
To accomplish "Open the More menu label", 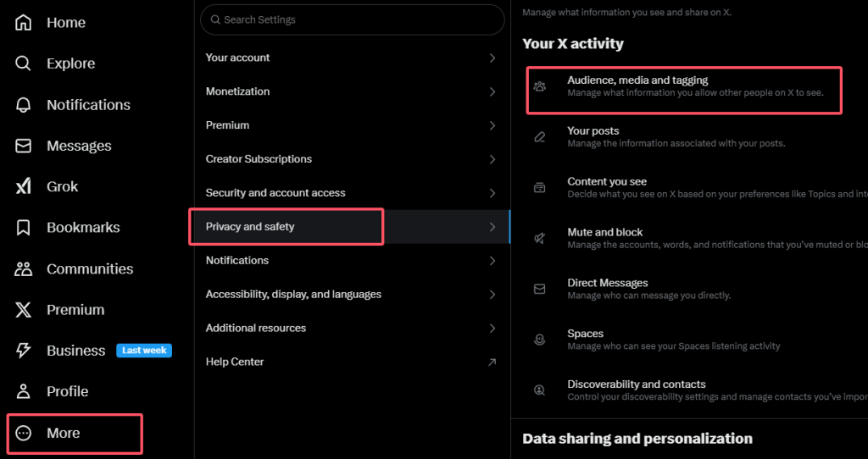I will pyautogui.click(x=63, y=433).
